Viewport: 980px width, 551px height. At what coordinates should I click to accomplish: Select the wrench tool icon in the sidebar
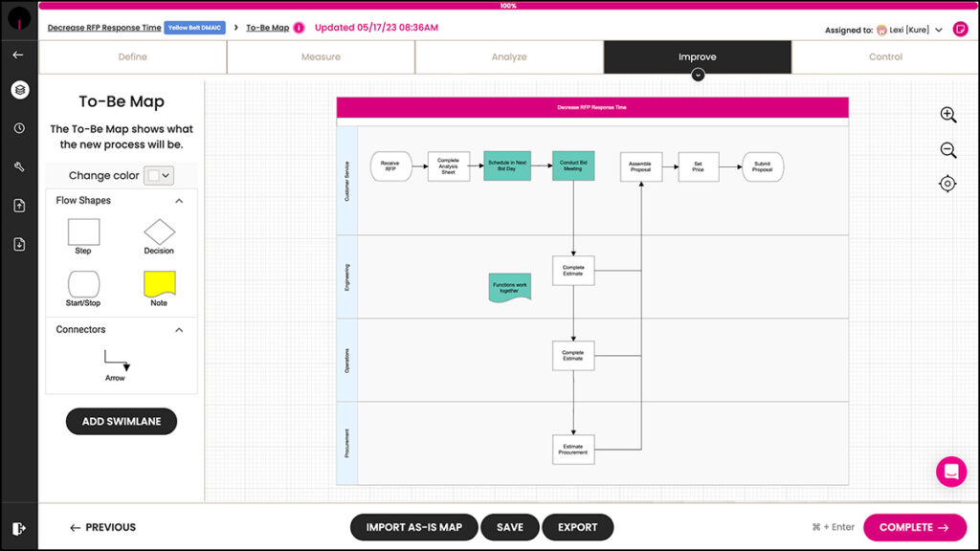point(19,165)
